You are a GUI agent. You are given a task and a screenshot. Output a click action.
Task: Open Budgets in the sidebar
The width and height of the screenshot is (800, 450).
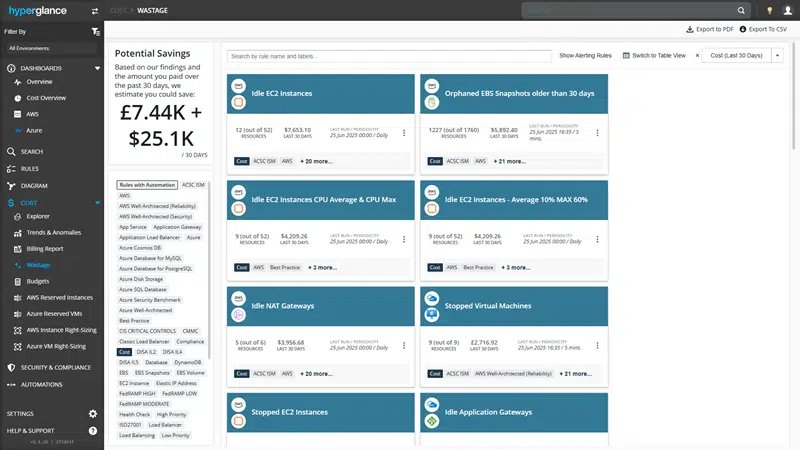tap(38, 282)
